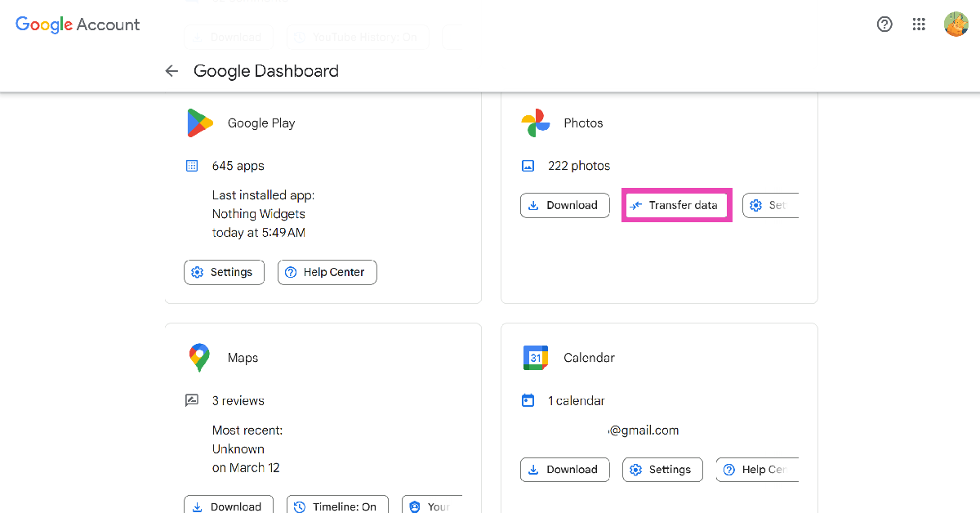Click the 645 apps text
Screen dimensions: 980x513
pos(238,166)
